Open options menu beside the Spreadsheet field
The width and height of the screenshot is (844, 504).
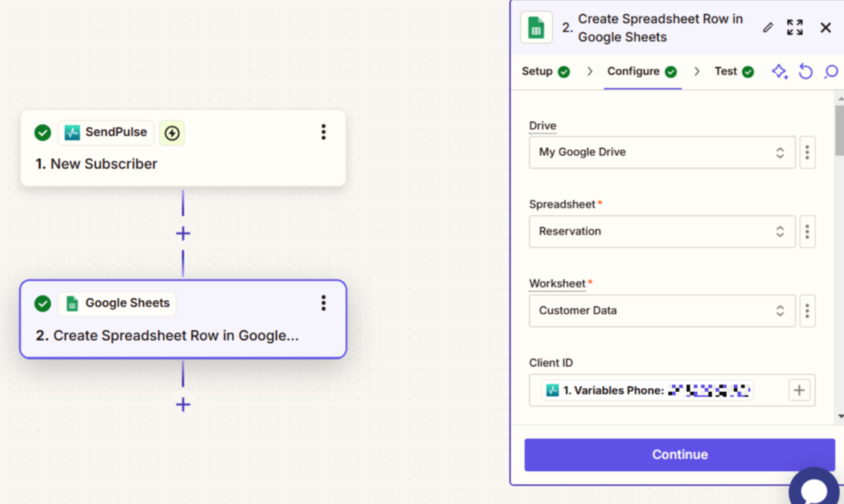click(808, 232)
